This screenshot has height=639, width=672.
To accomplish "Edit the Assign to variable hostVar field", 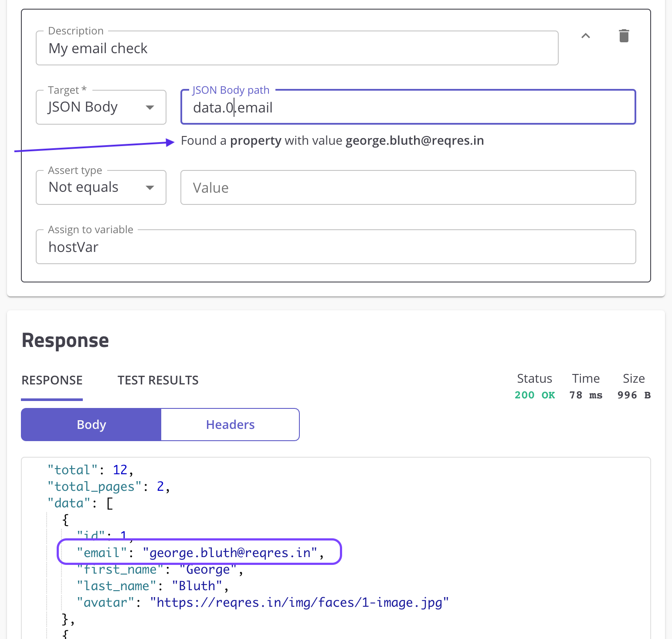I will tap(336, 247).
